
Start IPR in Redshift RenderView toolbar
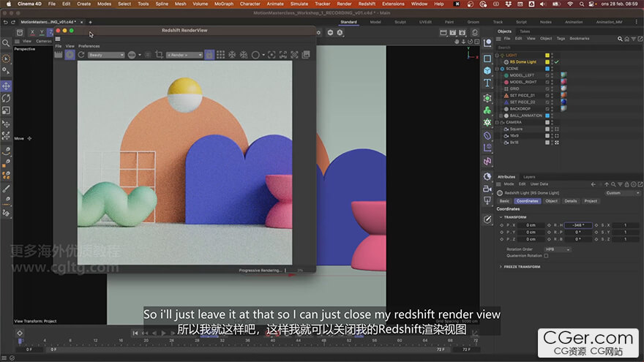pos(70,55)
